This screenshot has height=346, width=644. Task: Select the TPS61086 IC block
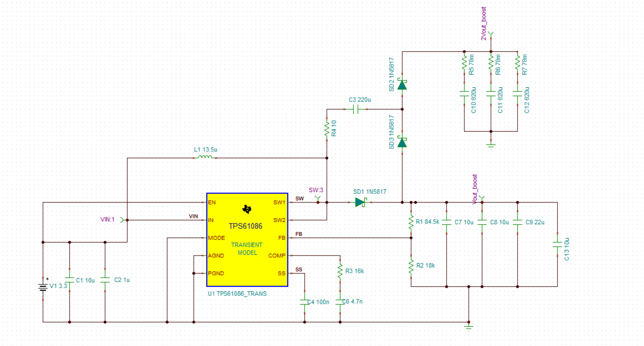coord(247,240)
